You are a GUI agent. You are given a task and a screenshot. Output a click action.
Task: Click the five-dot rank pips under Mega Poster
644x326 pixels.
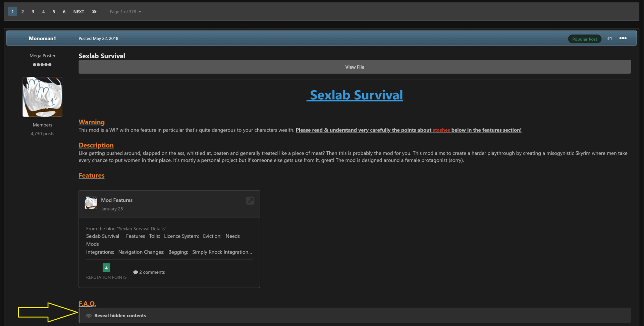coord(42,65)
